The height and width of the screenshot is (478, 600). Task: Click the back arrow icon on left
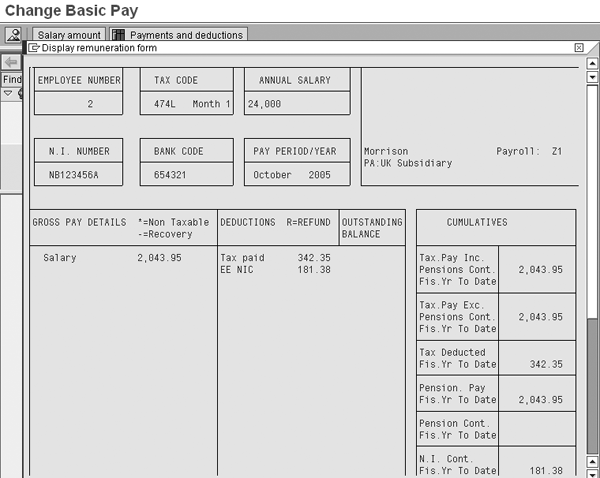coord(11,62)
